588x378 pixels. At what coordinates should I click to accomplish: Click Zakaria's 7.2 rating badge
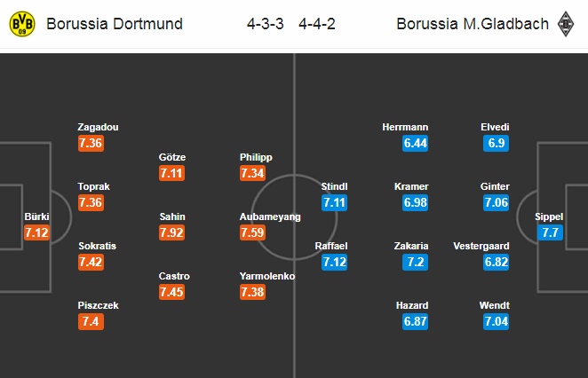pyautogui.click(x=417, y=263)
